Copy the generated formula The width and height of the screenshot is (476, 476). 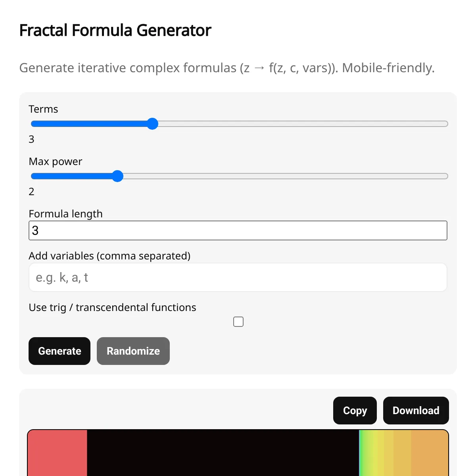[x=355, y=411]
